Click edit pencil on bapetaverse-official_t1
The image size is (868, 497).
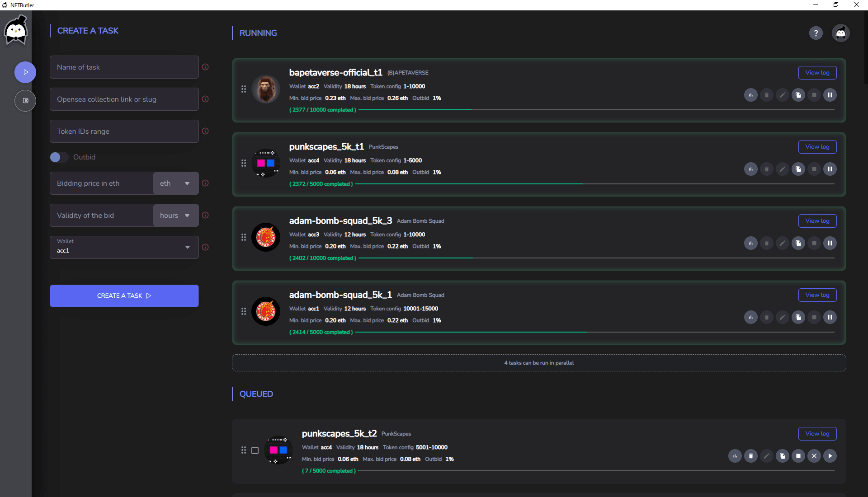783,95
